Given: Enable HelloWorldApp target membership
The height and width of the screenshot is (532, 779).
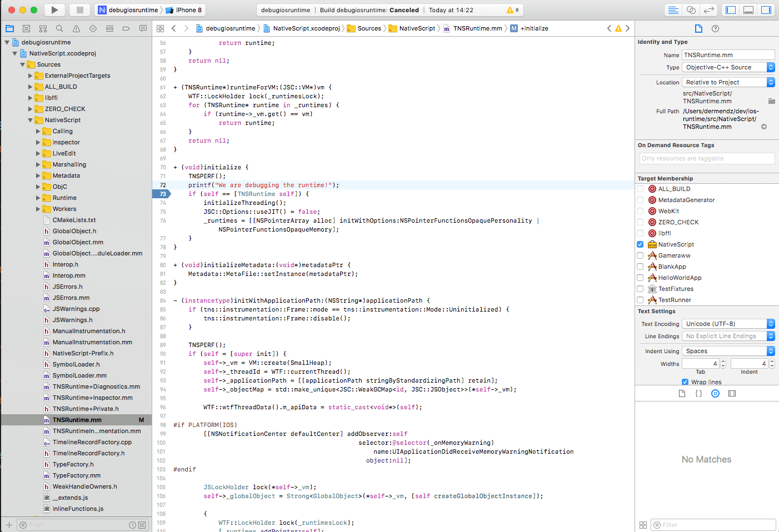Looking at the screenshot, I should [640, 278].
